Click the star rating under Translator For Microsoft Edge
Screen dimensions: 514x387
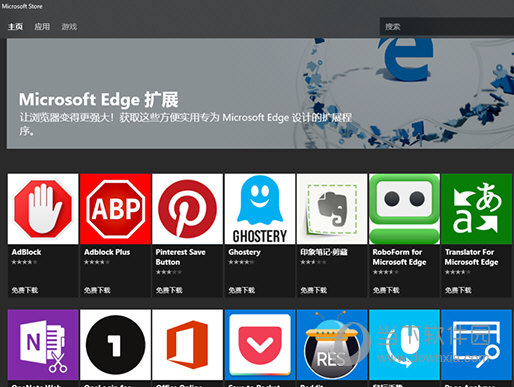coord(458,272)
